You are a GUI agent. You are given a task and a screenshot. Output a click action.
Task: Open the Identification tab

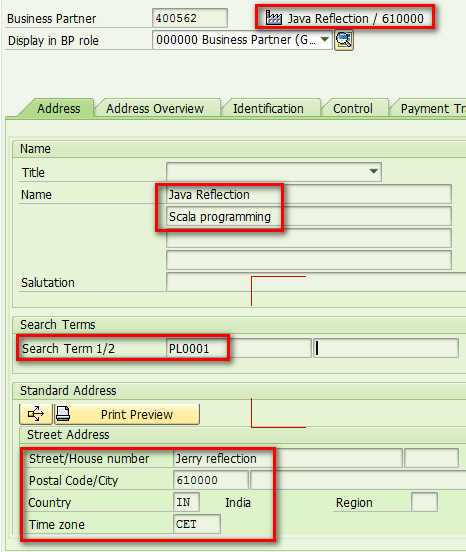pyautogui.click(x=268, y=108)
